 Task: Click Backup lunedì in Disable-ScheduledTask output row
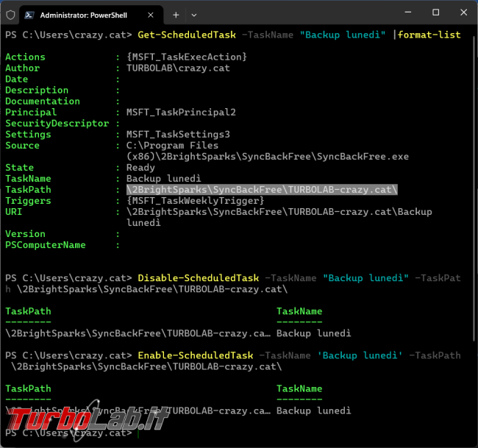(314, 333)
